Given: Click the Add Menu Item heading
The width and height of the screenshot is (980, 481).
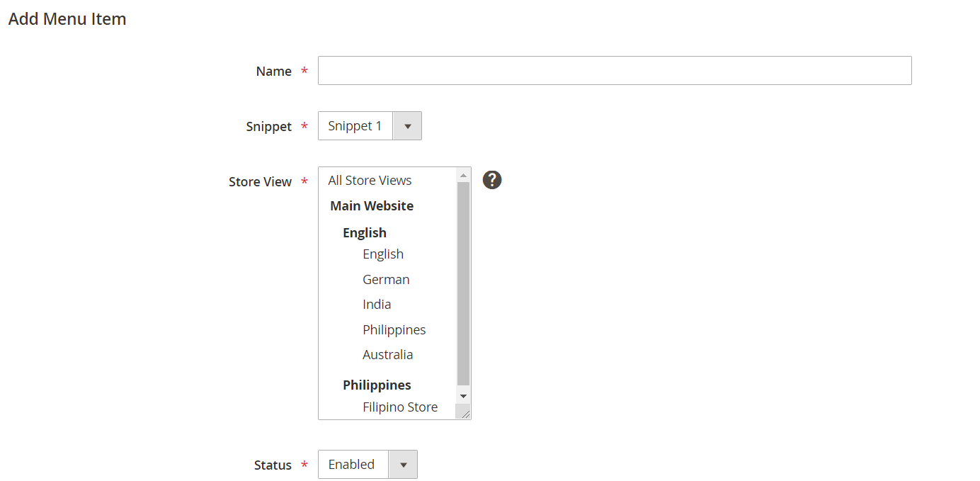Looking at the screenshot, I should click(x=67, y=19).
